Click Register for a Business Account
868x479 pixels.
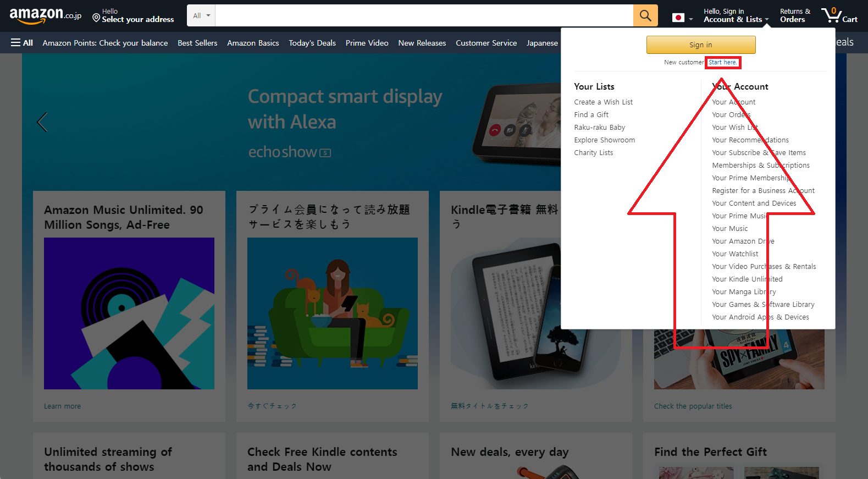click(x=763, y=190)
